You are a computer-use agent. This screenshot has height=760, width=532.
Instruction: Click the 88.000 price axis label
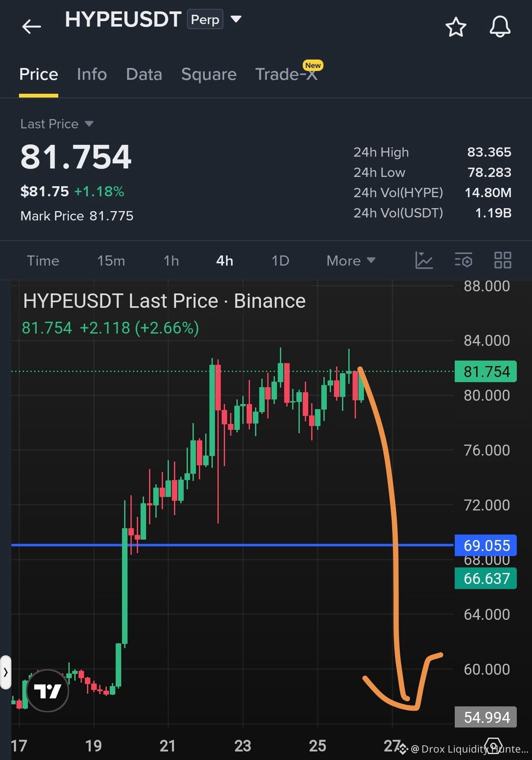point(486,286)
